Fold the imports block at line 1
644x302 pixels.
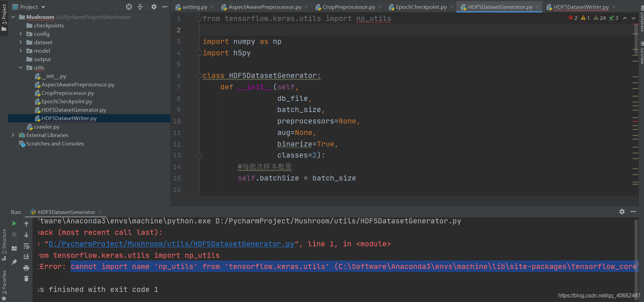pos(199,19)
